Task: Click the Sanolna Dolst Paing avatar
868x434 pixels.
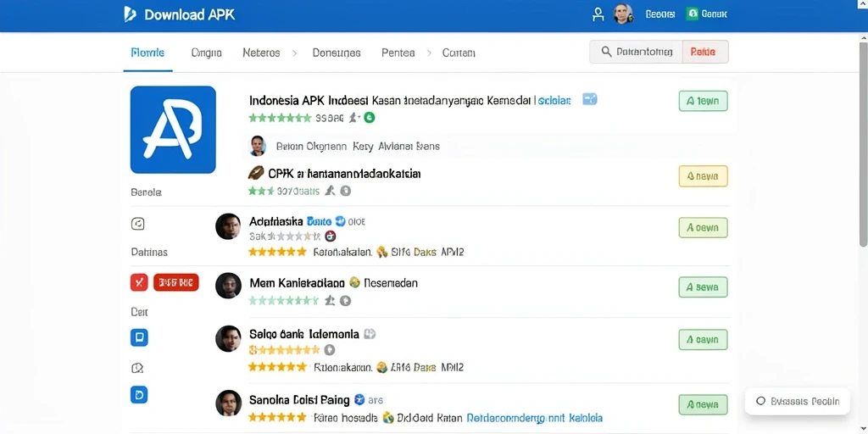Action: click(x=228, y=403)
